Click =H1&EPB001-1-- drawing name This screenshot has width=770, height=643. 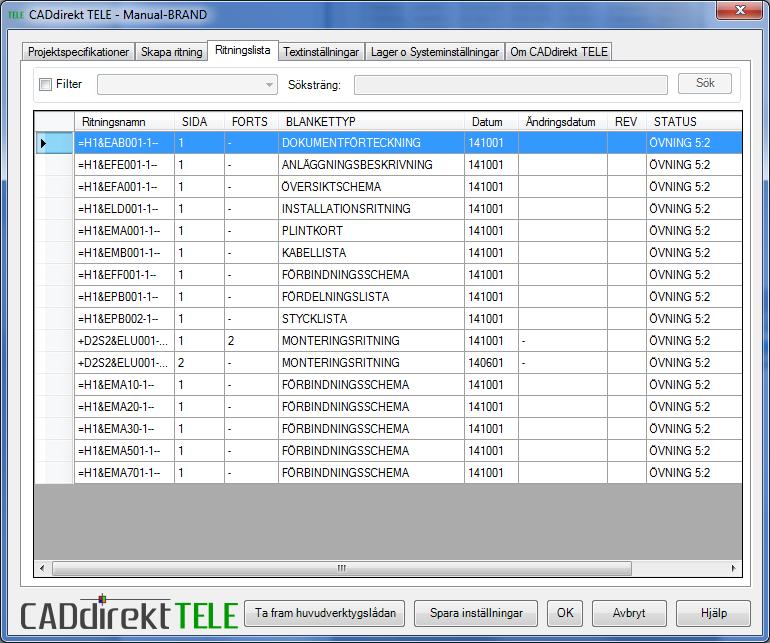click(124, 297)
